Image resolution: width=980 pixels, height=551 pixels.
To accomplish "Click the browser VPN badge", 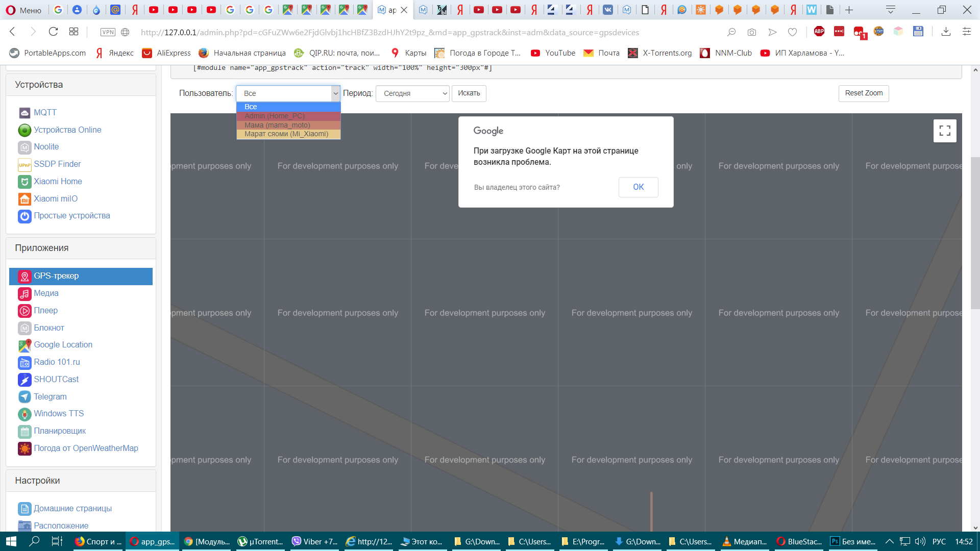I will click(108, 32).
